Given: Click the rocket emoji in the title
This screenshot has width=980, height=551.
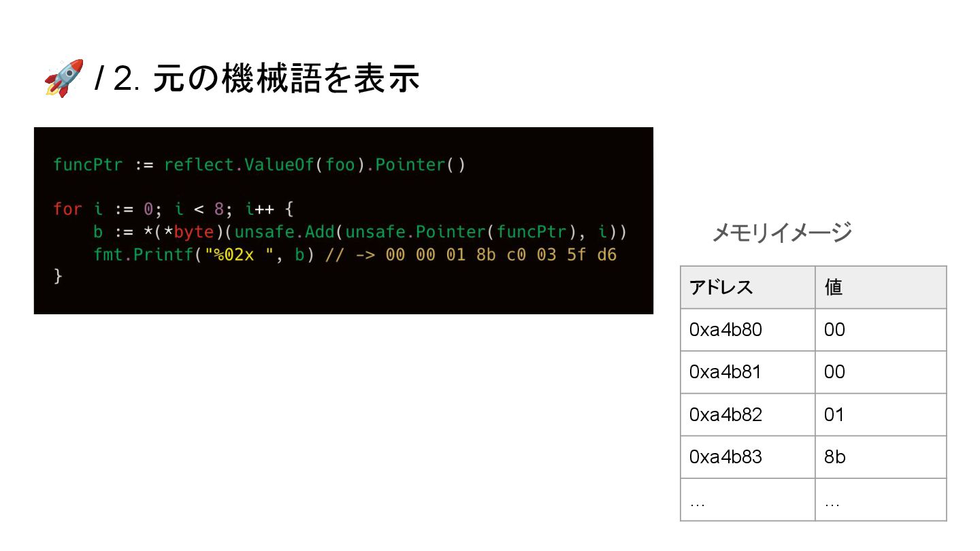Looking at the screenshot, I should pyautogui.click(x=64, y=78).
